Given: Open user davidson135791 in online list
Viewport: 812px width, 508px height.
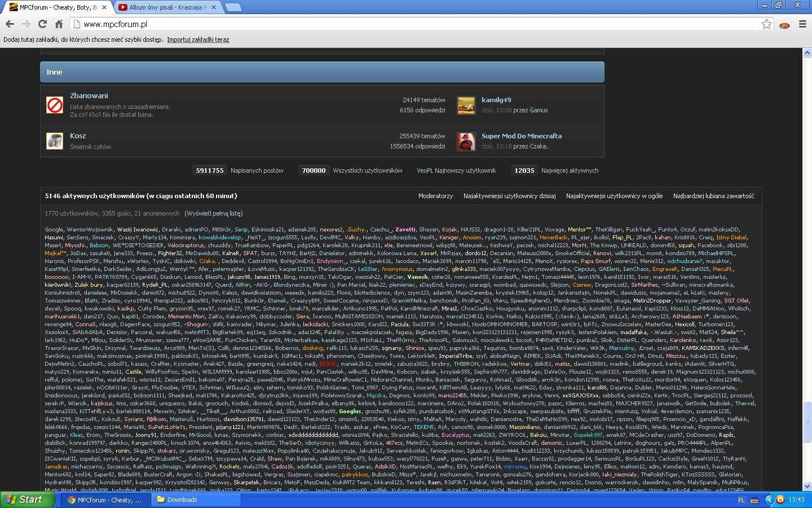Looking at the screenshot, I should (x=244, y=419).
